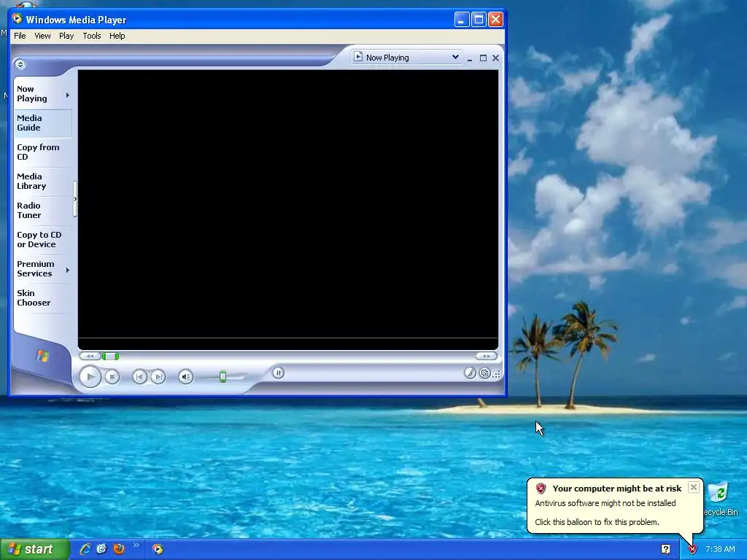747x560 pixels.
Task: Launch Internet Explorer from Quick Launch
Action: point(85,549)
